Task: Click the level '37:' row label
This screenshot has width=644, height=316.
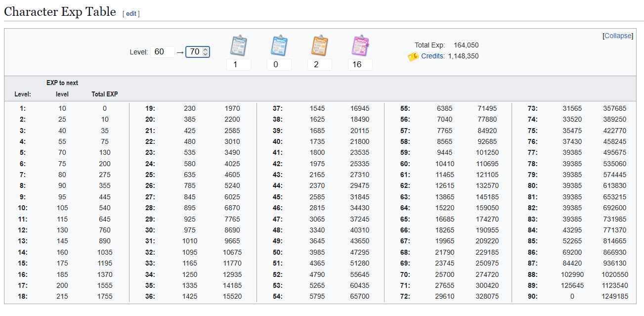Action: (x=278, y=108)
